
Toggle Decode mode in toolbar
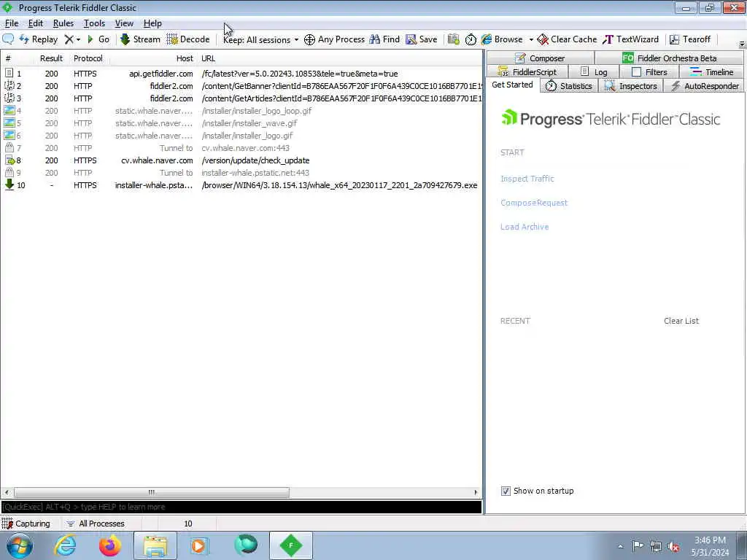[188, 39]
